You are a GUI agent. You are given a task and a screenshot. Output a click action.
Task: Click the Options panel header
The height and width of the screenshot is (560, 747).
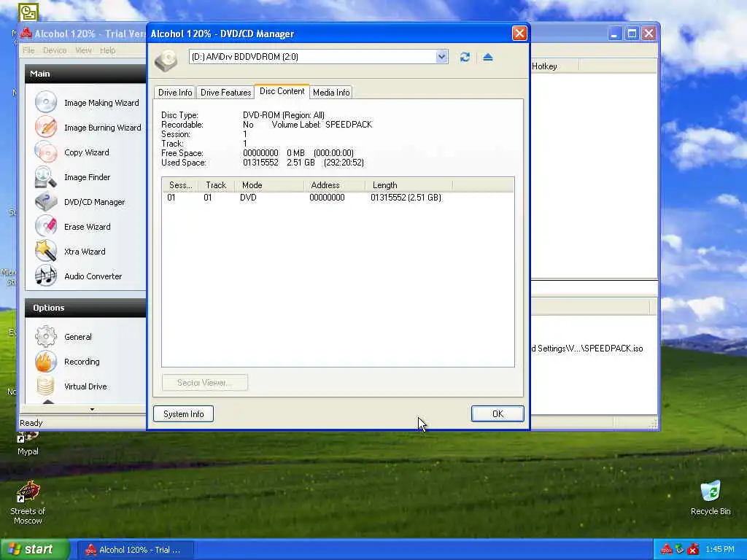pyautogui.click(x=85, y=308)
